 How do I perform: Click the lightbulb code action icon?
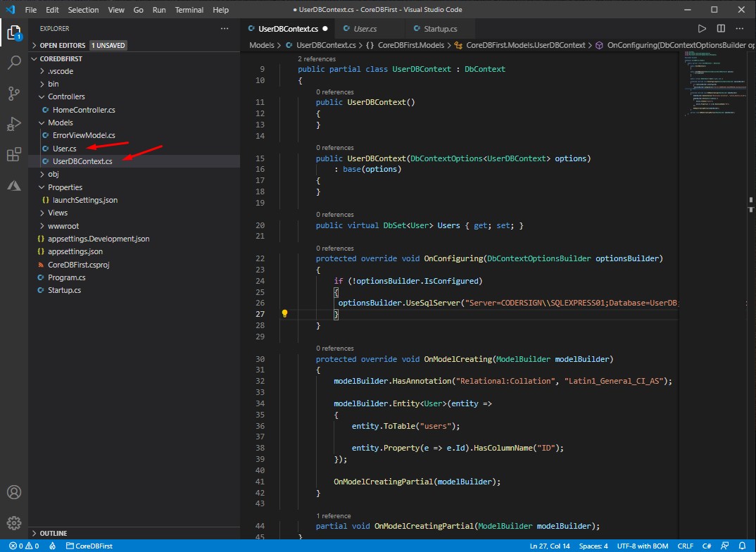[284, 314]
